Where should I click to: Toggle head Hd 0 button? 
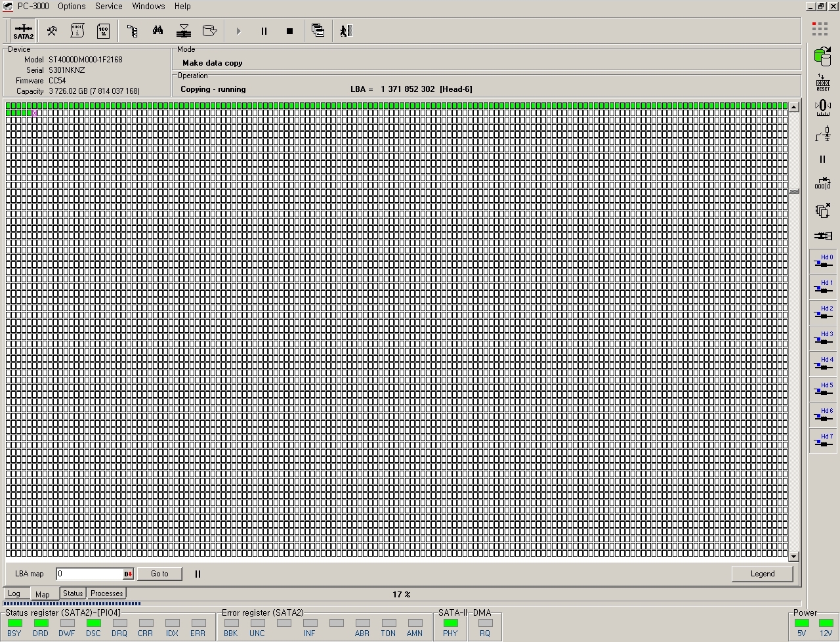[823, 261]
